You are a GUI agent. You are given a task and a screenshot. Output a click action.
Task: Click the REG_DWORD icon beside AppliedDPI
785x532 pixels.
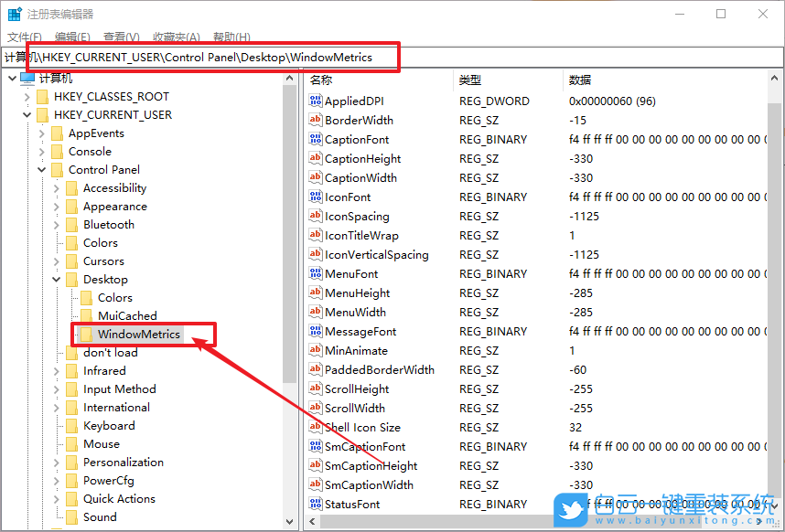click(x=316, y=101)
